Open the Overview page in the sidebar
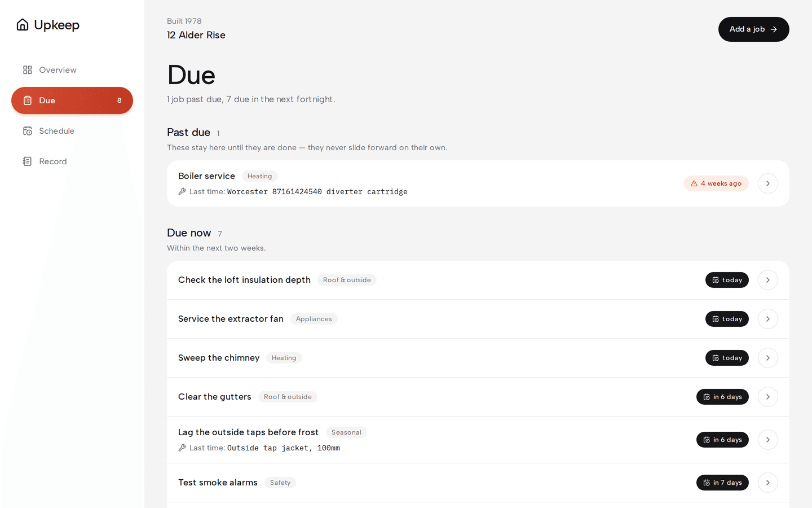This screenshot has height=508, width=812. tap(72, 70)
